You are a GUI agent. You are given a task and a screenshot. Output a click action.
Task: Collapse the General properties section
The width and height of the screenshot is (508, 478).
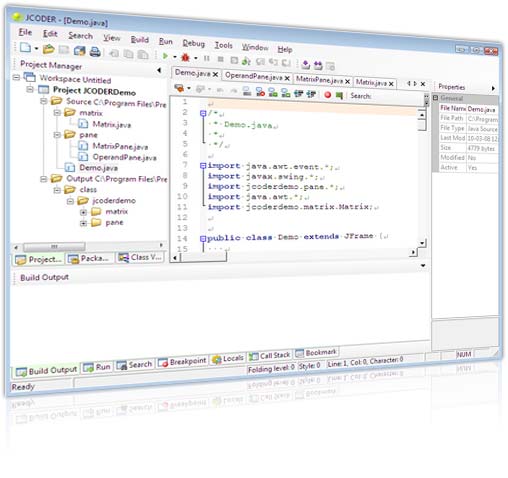435,98
